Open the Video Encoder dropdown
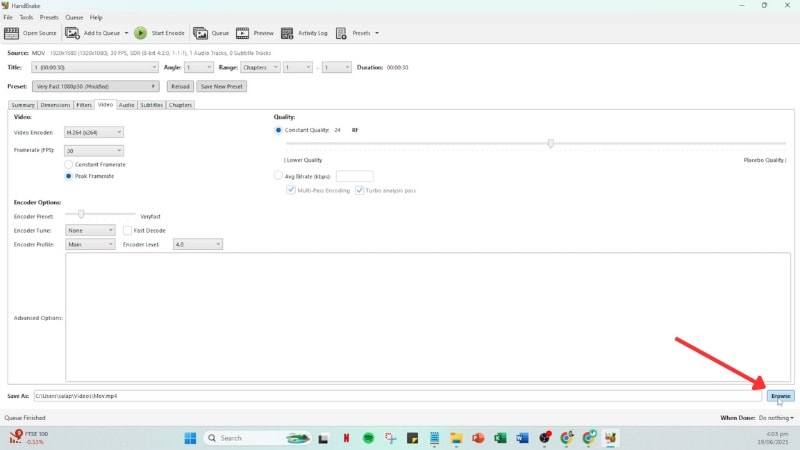The image size is (800, 450). point(94,132)
